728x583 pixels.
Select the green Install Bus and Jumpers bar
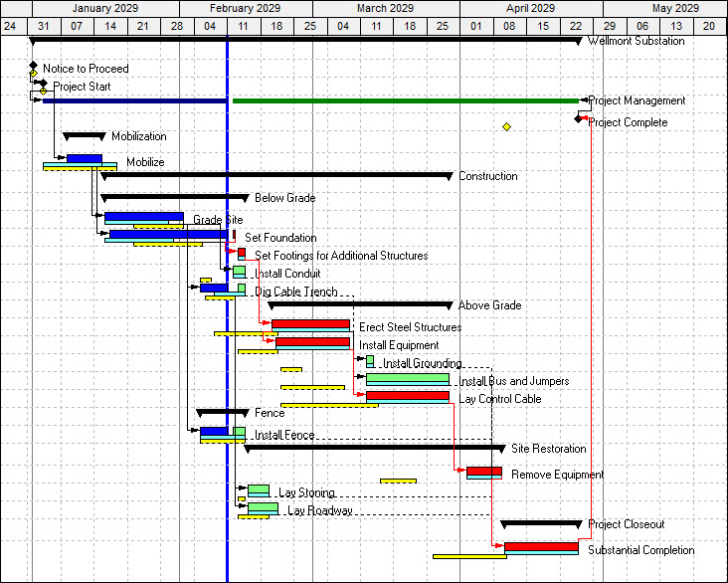[407, 377]
